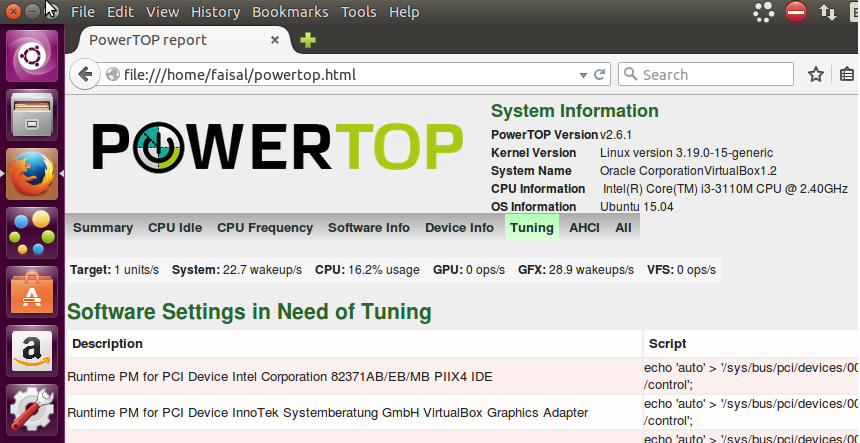Screen dimensions: 860x443
Task: Expand the URL history dropdown arrow
Action: pyautogui.click(x=583, y=75)
